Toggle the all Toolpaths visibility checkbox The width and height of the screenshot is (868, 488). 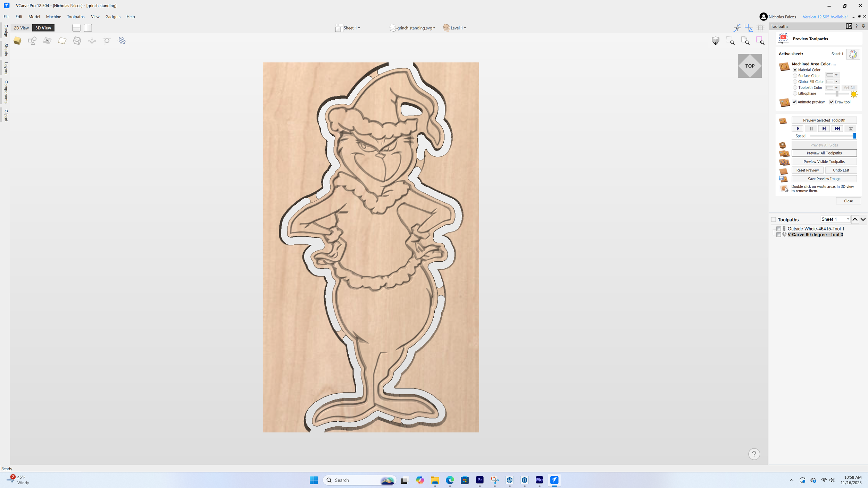pyautogui.click(x=774, y=220)
